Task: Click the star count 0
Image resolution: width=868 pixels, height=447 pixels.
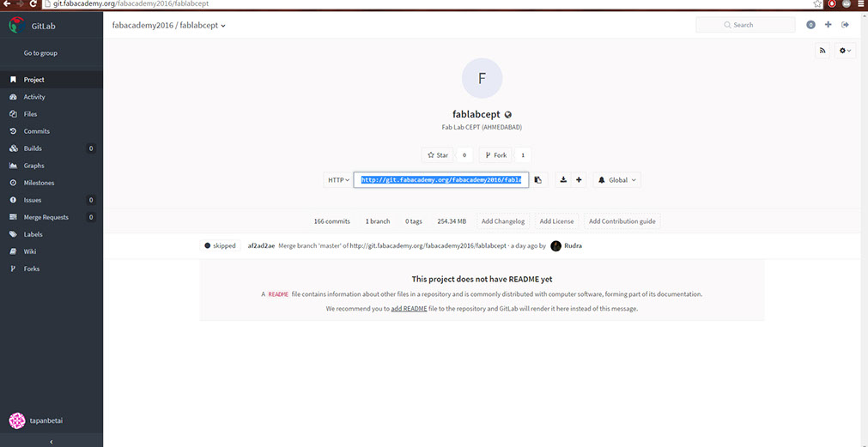Action: point(464,155)
